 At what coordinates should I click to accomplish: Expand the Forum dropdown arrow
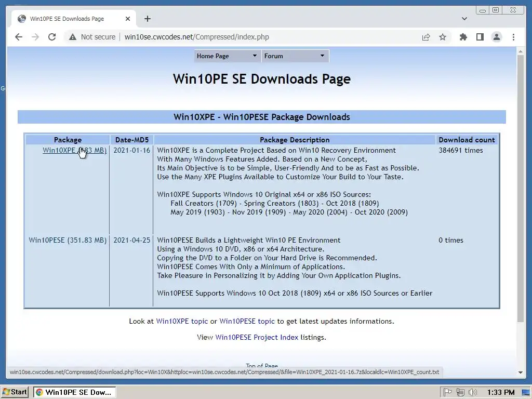click(x=322, y=56)
